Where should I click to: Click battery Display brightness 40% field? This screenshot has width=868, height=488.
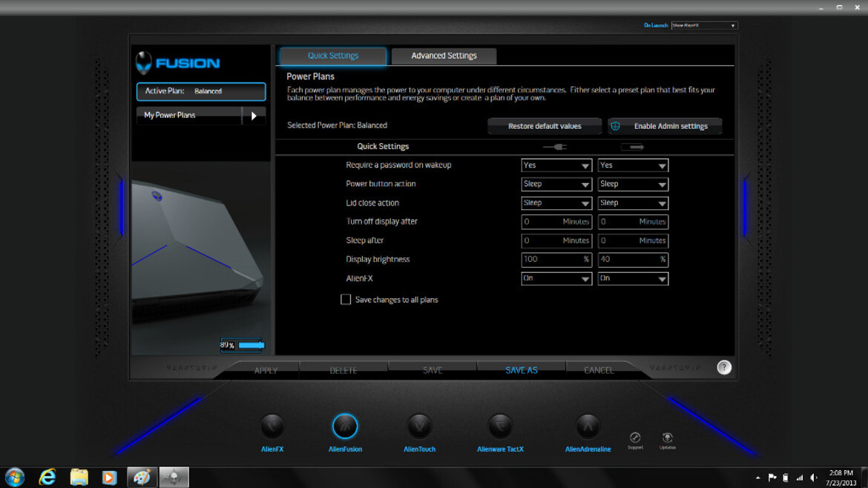(633, 260)
